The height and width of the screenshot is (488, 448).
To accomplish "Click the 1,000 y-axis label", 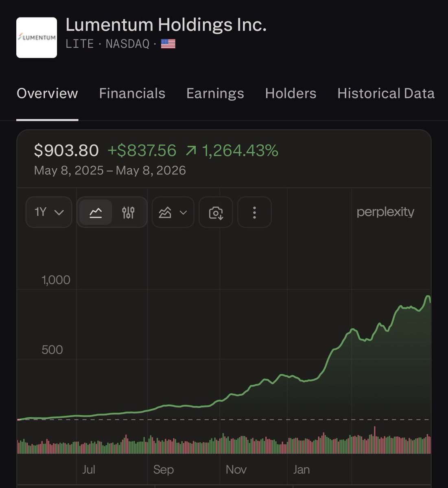I will point(56,280).
